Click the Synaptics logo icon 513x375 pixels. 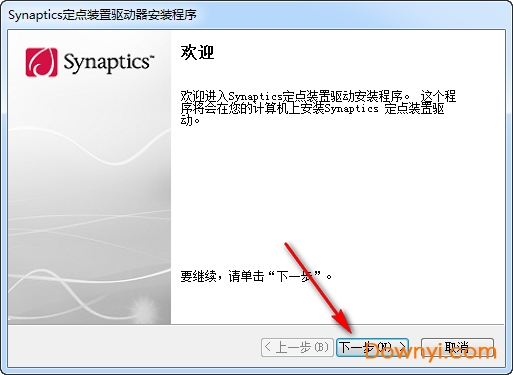coord(42,62)
